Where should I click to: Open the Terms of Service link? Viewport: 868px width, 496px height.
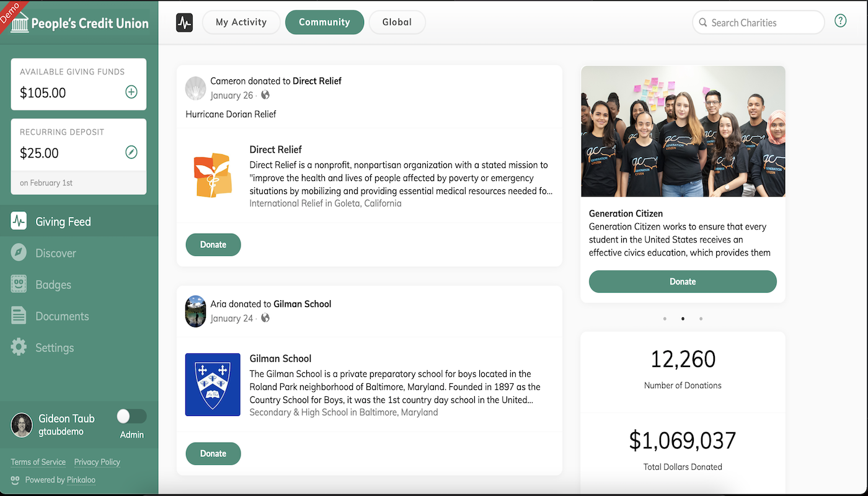coord(38,462)
